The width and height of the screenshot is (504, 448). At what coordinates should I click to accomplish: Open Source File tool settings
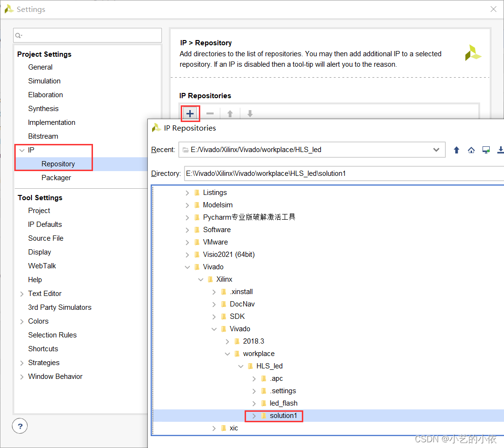(x=46, y=238)
